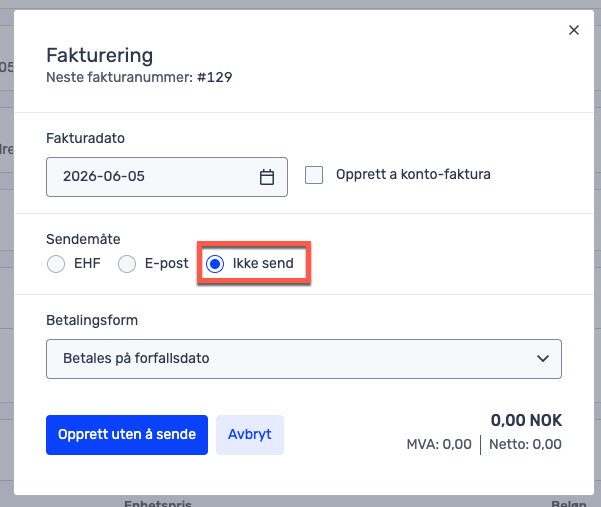
Task: Click the 'Ikke send' label text
Action: click(263, 263)
